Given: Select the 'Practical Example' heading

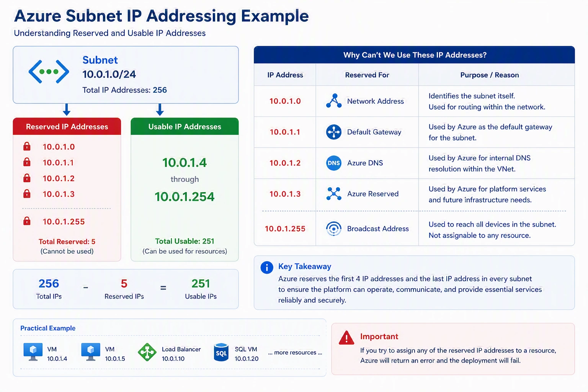Looking at the screenshot, I should pyautogui.click(x=48, y=328).
